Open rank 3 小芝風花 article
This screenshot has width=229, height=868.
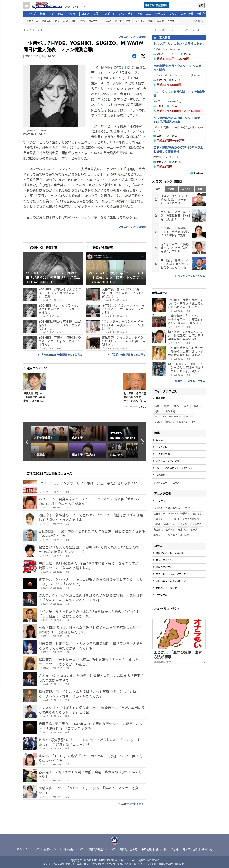(x=179, y=232)
